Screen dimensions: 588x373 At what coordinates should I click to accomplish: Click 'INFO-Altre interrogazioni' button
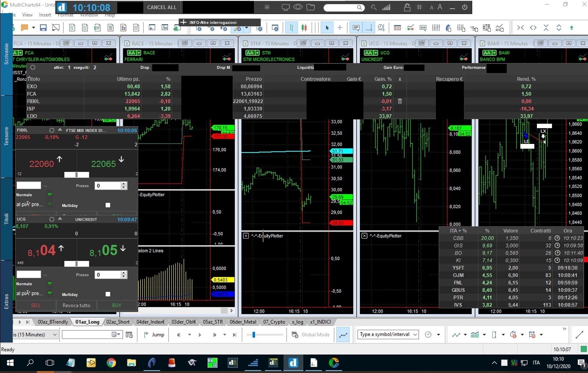[220, 22]
